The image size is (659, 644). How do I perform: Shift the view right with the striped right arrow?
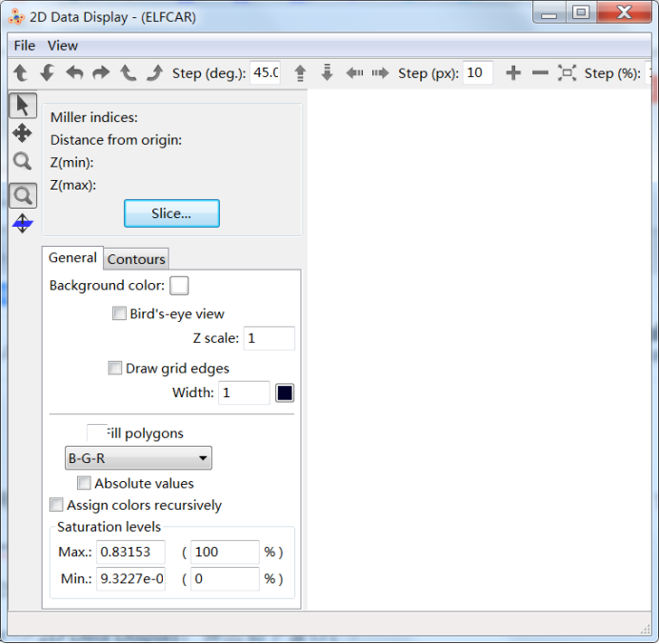coord(380,73)
